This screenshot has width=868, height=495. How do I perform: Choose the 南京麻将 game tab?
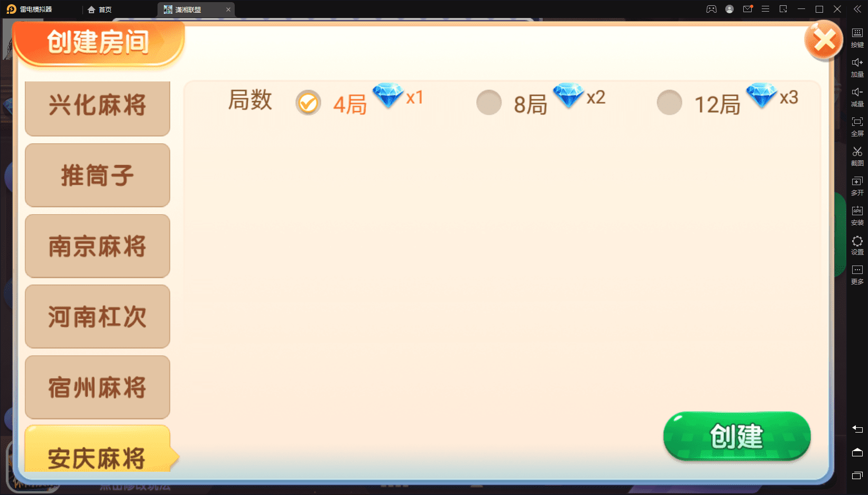tap(97, 246)
